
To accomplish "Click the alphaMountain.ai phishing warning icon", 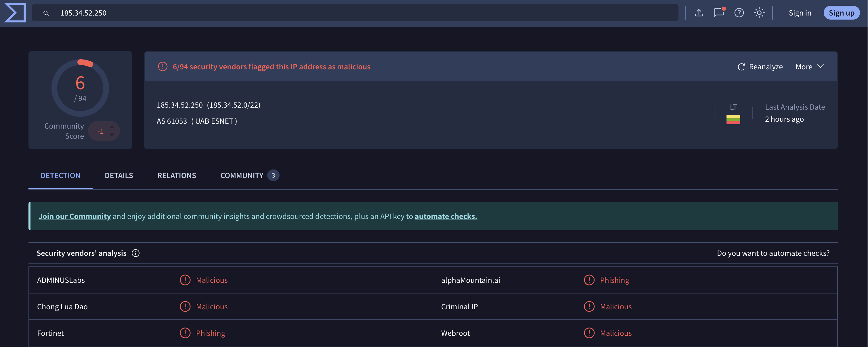I will point(589,280).
